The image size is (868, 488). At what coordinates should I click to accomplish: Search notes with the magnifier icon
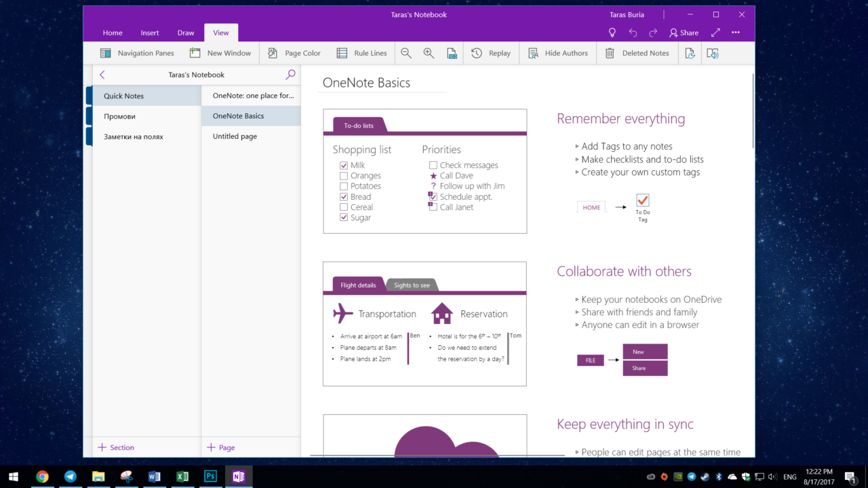tap(290, 75)
